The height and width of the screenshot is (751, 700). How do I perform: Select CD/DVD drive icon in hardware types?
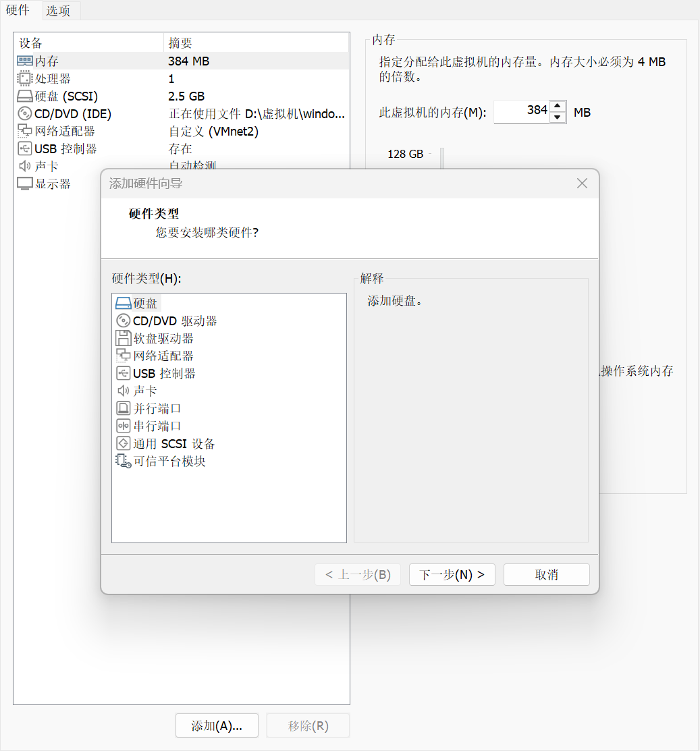(x=123, y=321)
